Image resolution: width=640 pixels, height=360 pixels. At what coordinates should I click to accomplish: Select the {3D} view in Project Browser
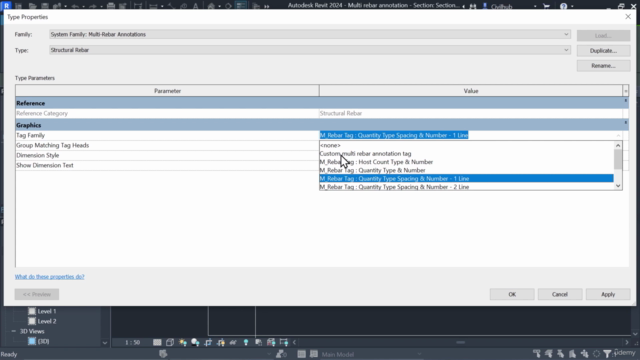pos(43,341)
